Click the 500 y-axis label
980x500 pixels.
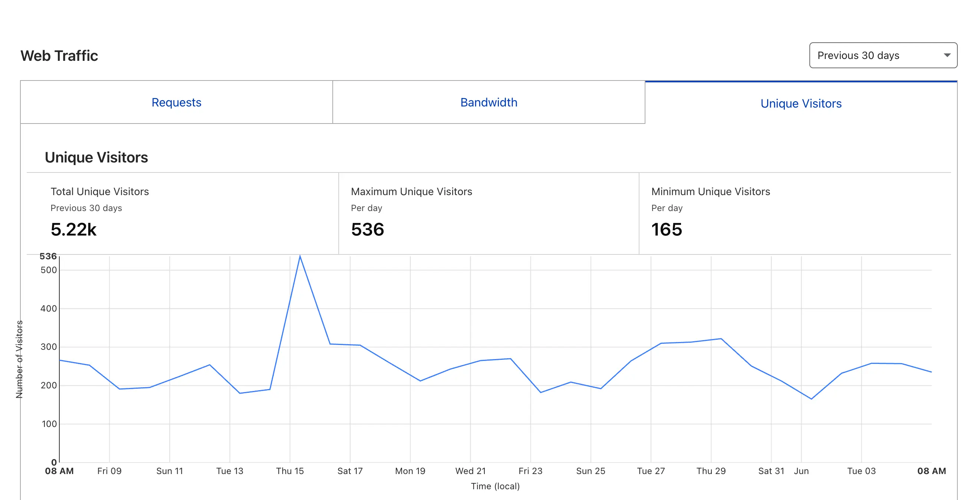tap(49, 270)
